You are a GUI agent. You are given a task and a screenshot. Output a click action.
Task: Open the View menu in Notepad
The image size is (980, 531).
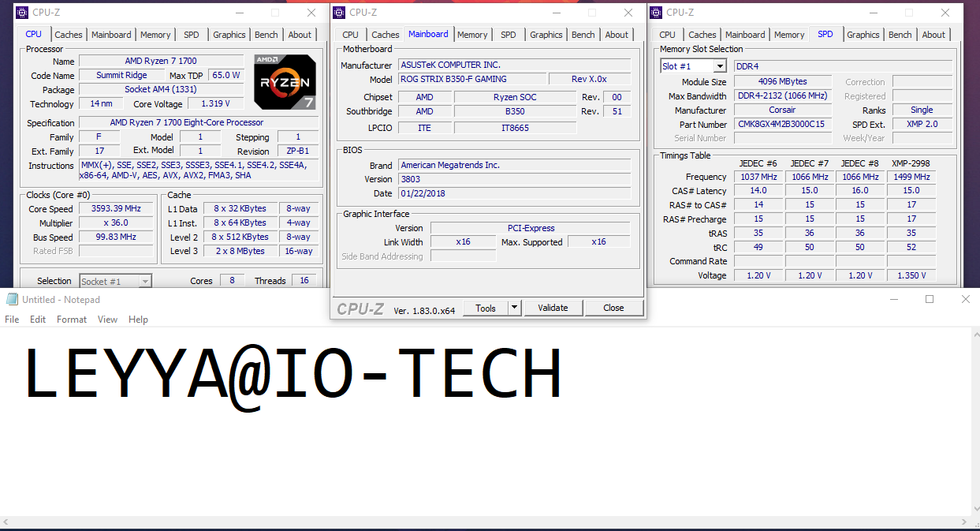point(107,320)
